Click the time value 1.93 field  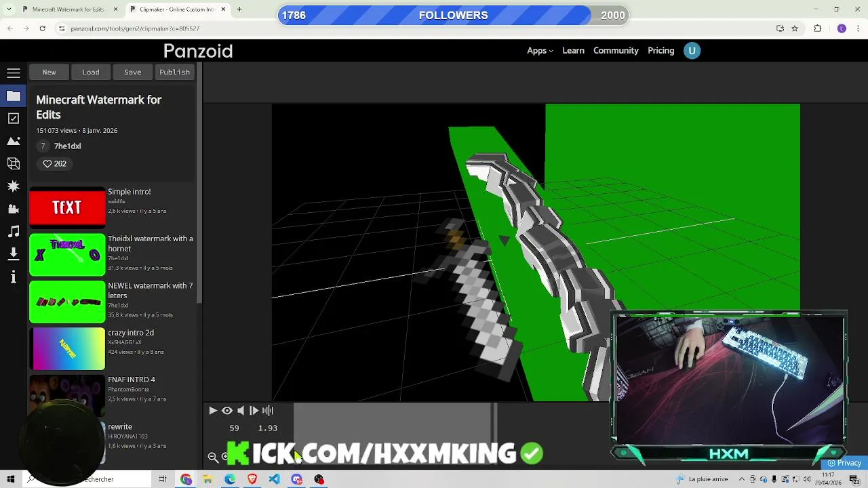268,428
